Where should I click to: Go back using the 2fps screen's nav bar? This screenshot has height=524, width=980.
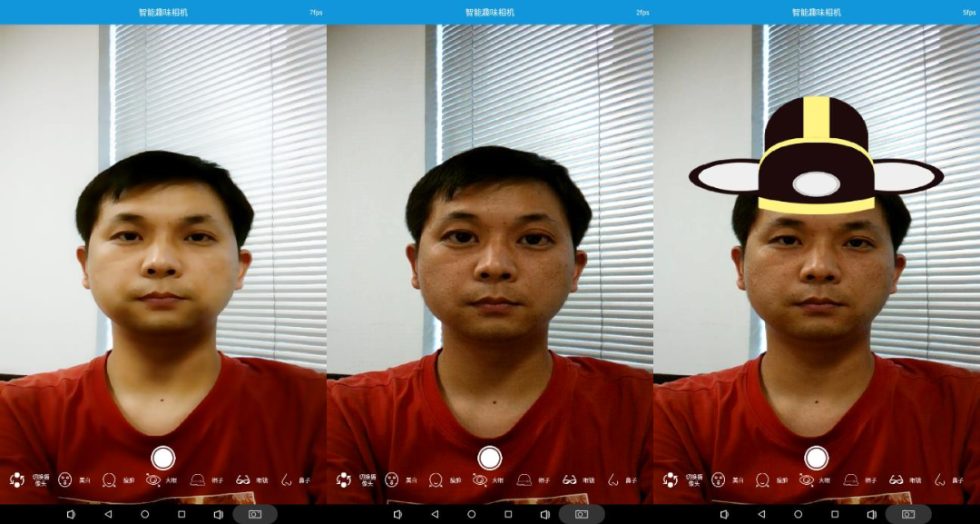tap(435, 514)
